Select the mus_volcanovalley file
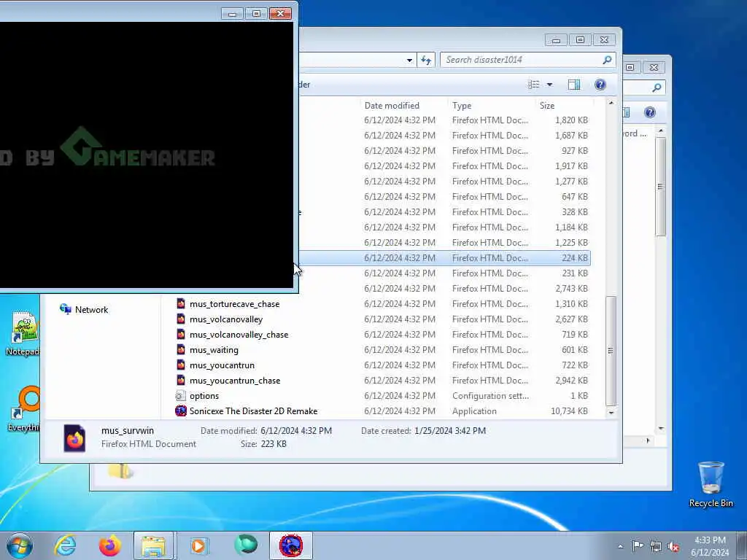The image size is (747, 560). (226, 319)
